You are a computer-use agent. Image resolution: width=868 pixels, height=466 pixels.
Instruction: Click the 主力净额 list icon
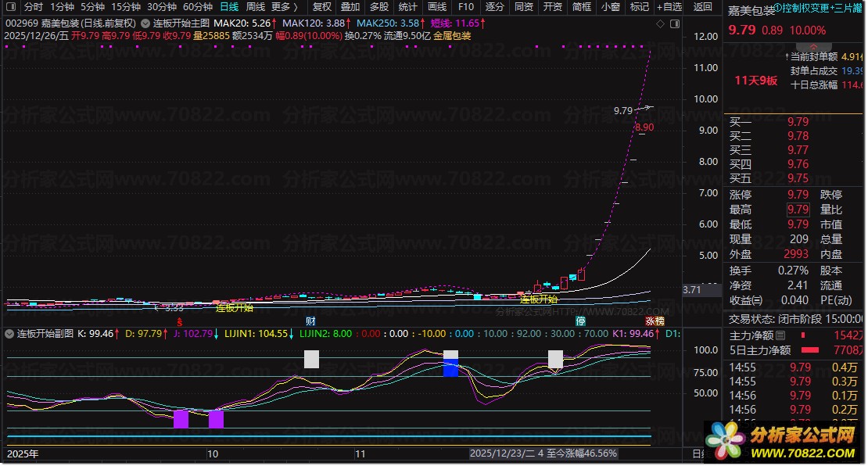(x=780, y=335)
